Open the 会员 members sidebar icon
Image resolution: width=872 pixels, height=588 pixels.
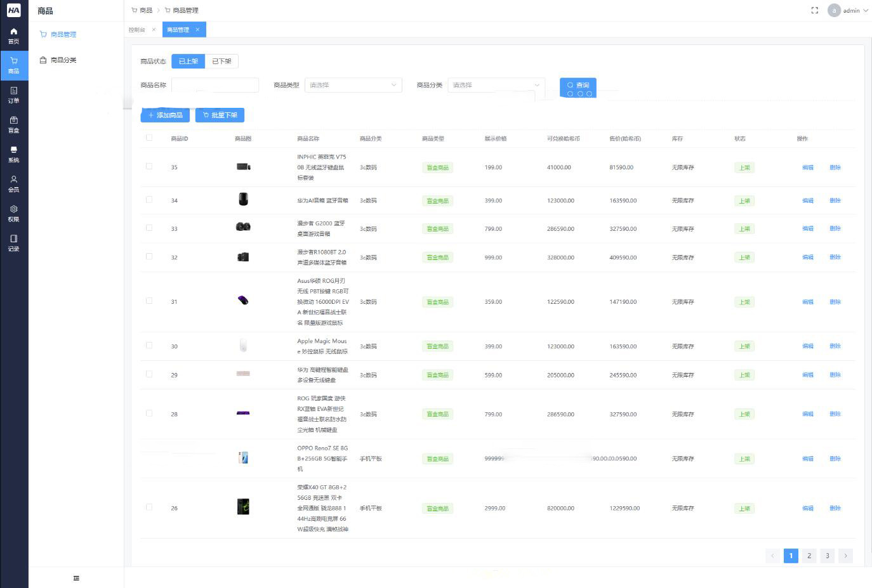tap(13, 184)
